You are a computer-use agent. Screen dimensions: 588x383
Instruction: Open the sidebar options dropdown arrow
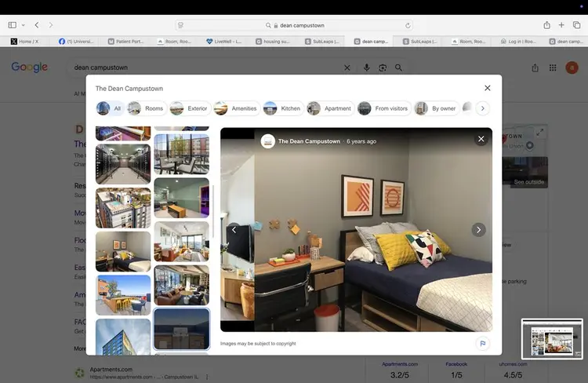tap(23, 25)
